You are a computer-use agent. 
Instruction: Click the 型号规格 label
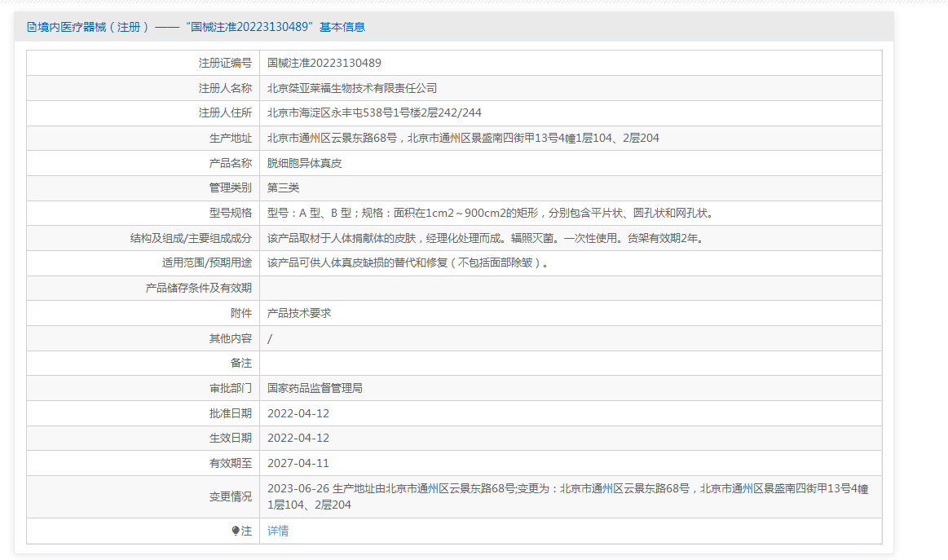point(231,213)
